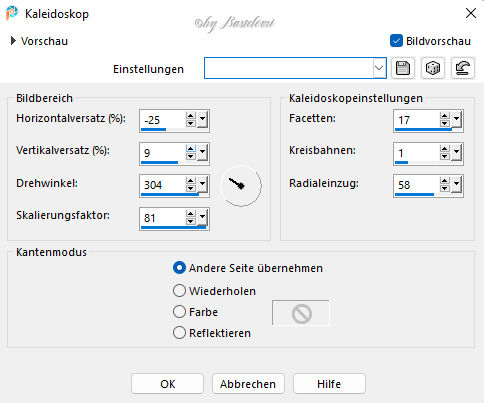Viewport: 484px width, 403px height.
Task: Click the PaintShop Pro logo in title bar
Action: tap(12, 13)
